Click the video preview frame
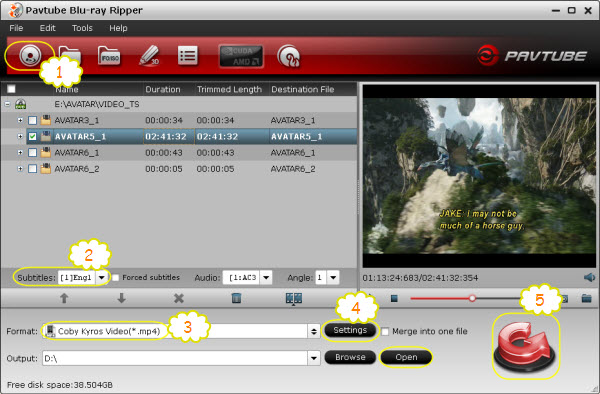This screenshot has width=600, height=394. point(479,176)
